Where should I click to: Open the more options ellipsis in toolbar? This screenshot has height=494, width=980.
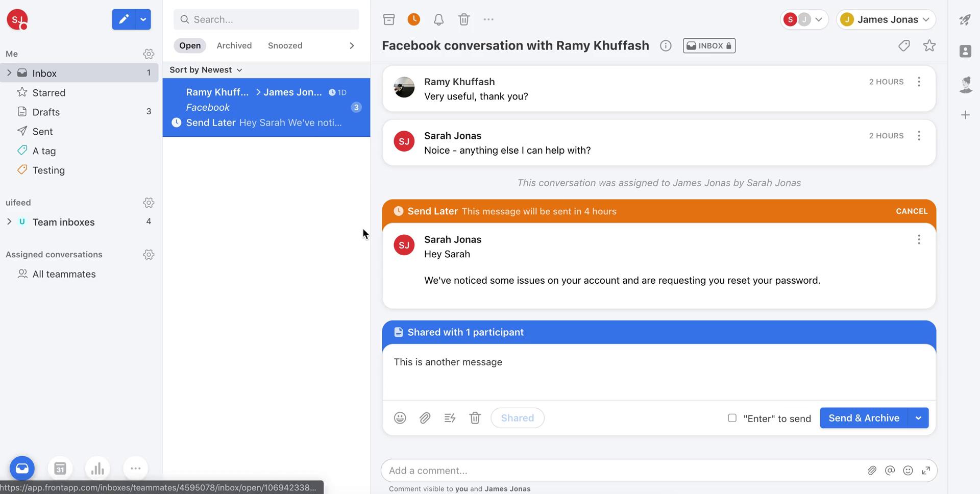[488, 19]
